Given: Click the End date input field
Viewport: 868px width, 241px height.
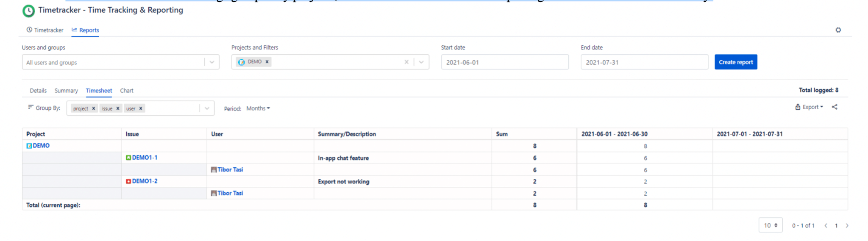Looking at the screenshot, I should click(x=644, y=62).
